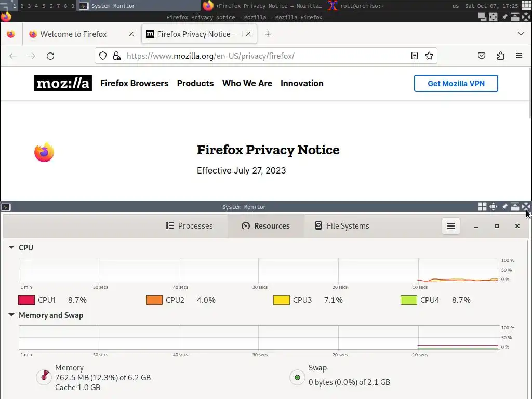Click the Memory pie chart icon
532x399 pixels.
click(44, 377)
